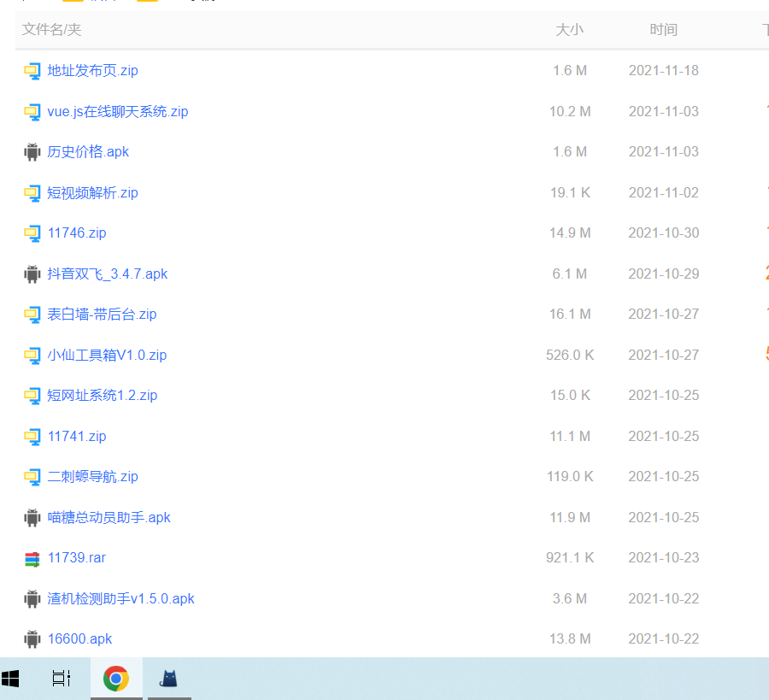This screenshot has width=769, height=700.
Task: Open the 11746.zip file link
Action: 77,232
